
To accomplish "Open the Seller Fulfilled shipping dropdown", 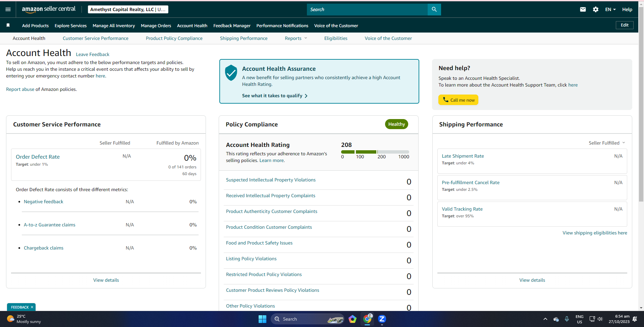I will [x=607, y=143].
